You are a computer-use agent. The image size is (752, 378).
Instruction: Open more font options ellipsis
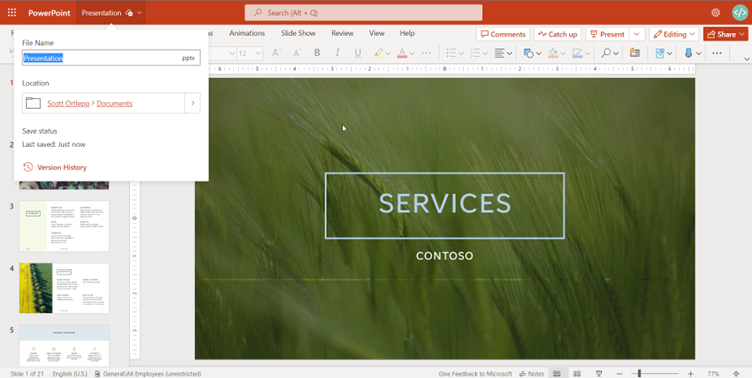coord(426,53)
